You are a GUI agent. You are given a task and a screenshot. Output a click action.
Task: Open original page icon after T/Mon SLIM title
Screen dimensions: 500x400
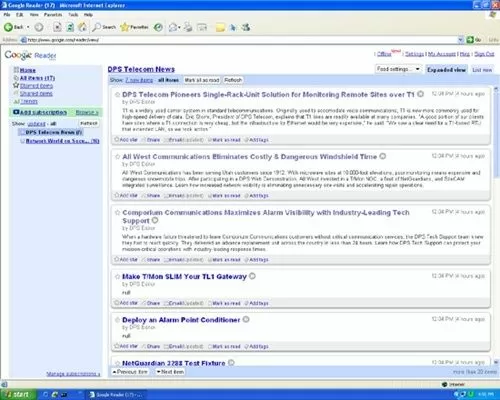(x=252, y=276)
